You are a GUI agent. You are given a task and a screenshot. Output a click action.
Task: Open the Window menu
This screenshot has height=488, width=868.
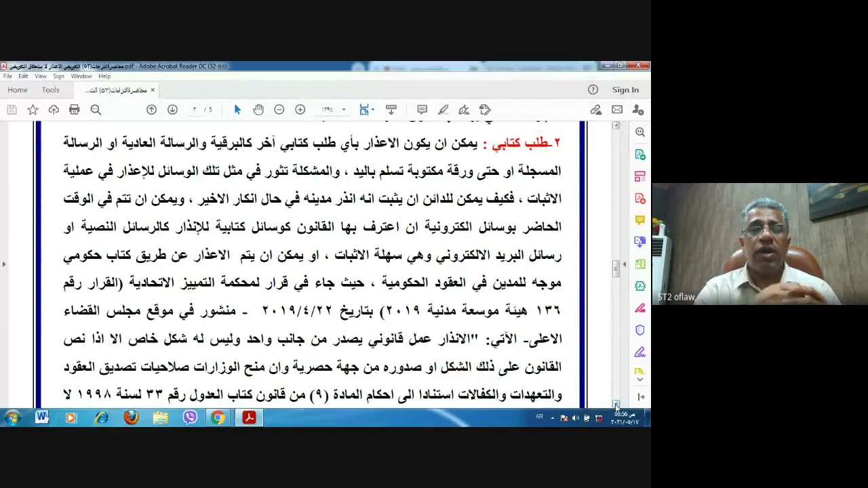(x=81, y=76)
